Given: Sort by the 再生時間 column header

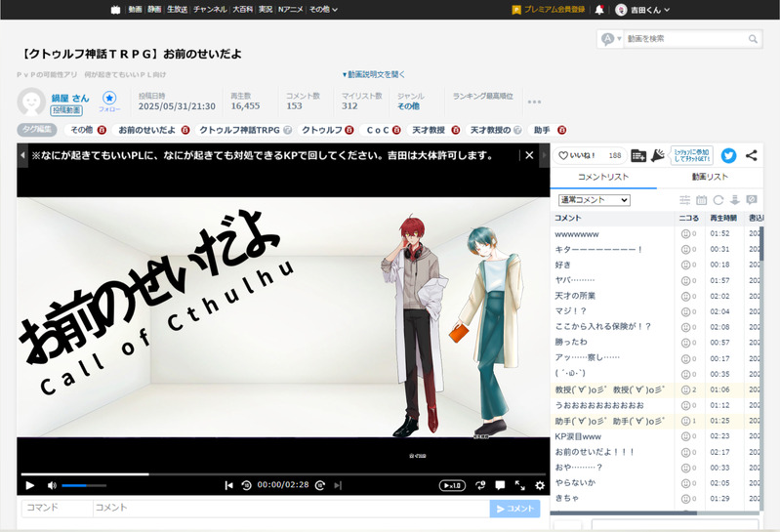Looking at the screenshot, I should click(x=723, y=218).
